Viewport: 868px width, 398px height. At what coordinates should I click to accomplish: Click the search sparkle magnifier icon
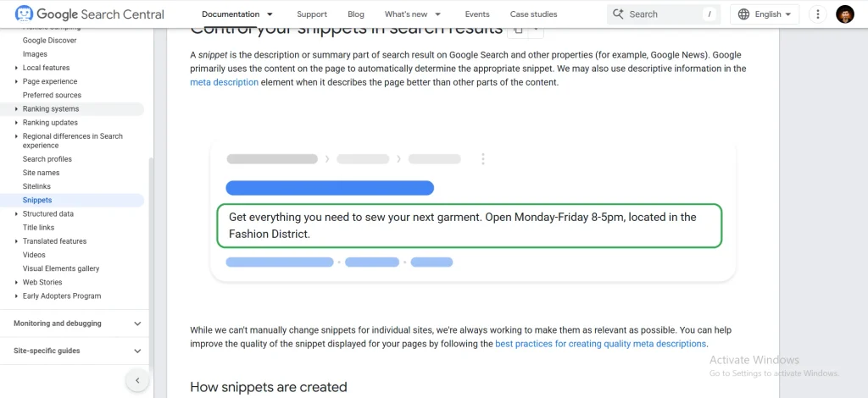coord(618,14)
